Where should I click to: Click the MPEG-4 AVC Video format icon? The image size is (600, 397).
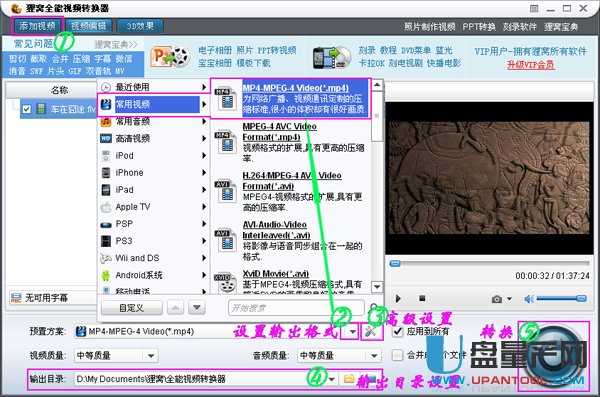226,142
